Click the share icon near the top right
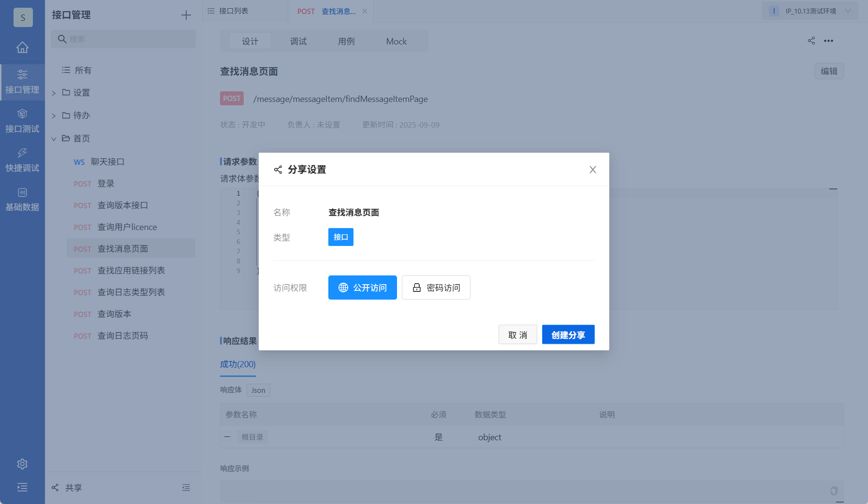Image resolution: width=868 pixels, height=504 pixels. pyautogui.click(x=811, y=41)
